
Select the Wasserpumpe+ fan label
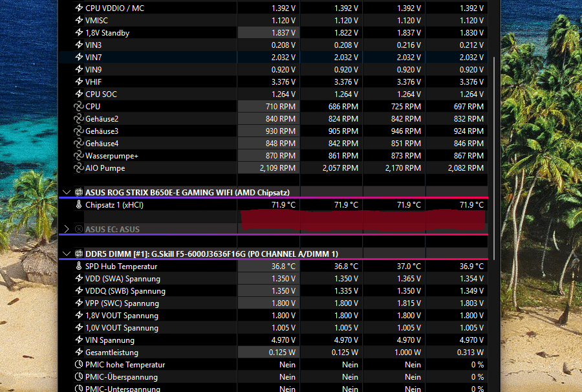112,156
